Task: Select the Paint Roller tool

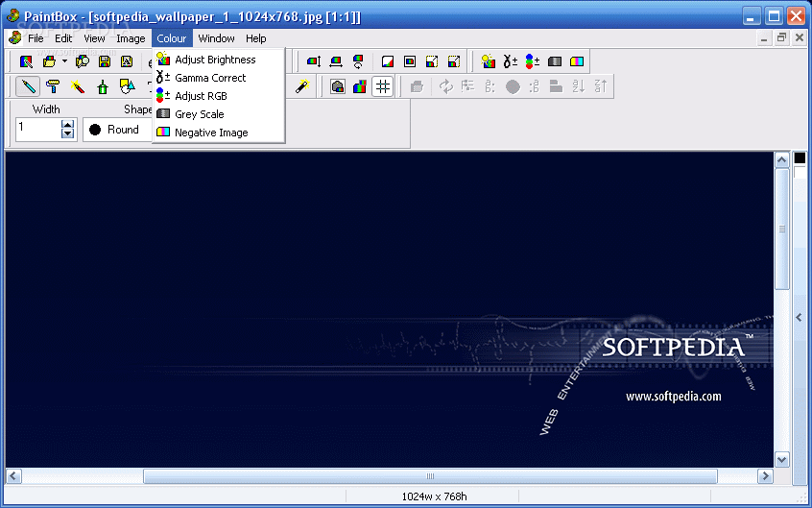Action: [52, 86]
